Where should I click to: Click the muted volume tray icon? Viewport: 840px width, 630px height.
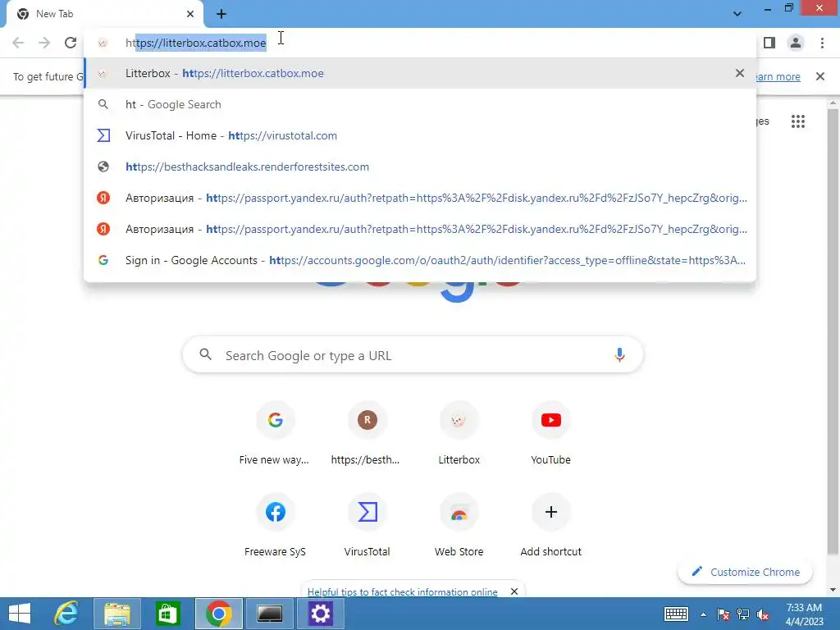pyautogui.click(x=763, y=614)
